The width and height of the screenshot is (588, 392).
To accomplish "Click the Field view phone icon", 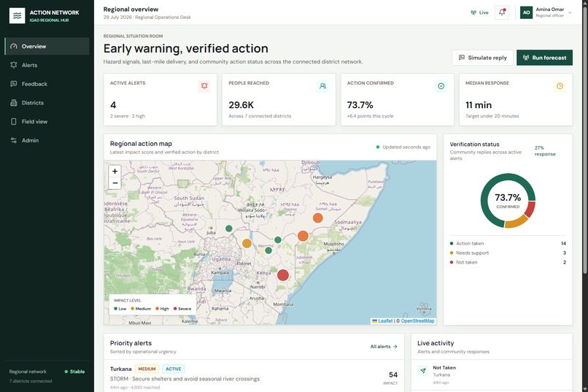I will [14, 121].
